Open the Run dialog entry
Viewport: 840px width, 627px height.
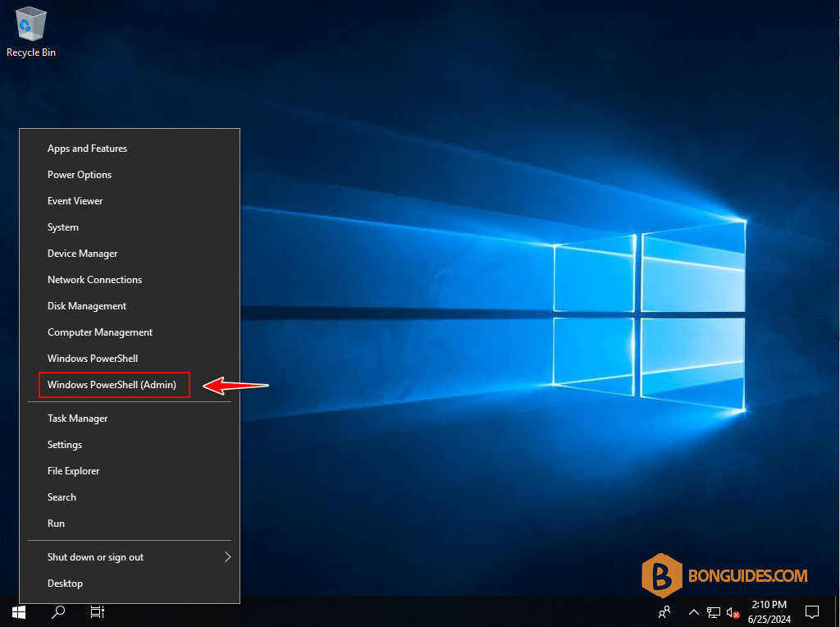coord(130,524)
